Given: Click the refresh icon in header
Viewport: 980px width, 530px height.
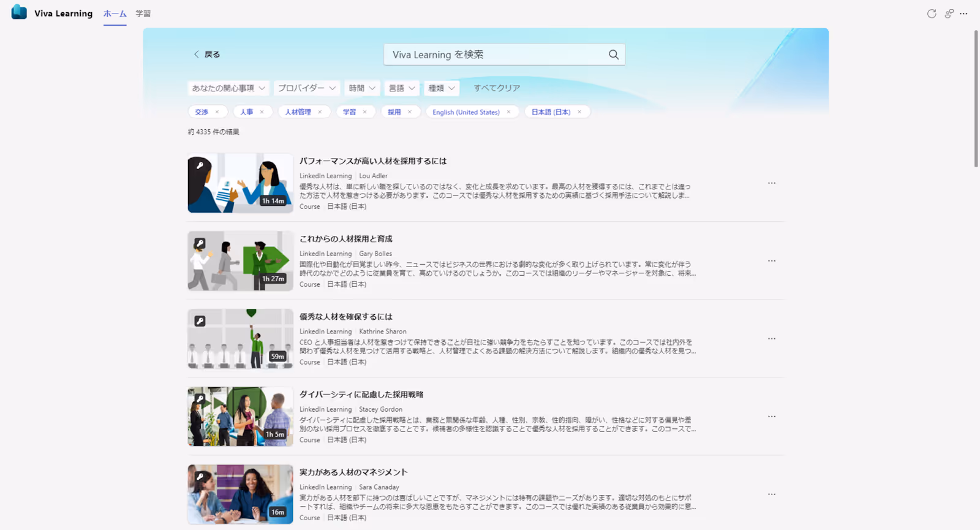Looking at the screenshot, I should point(932,13).
